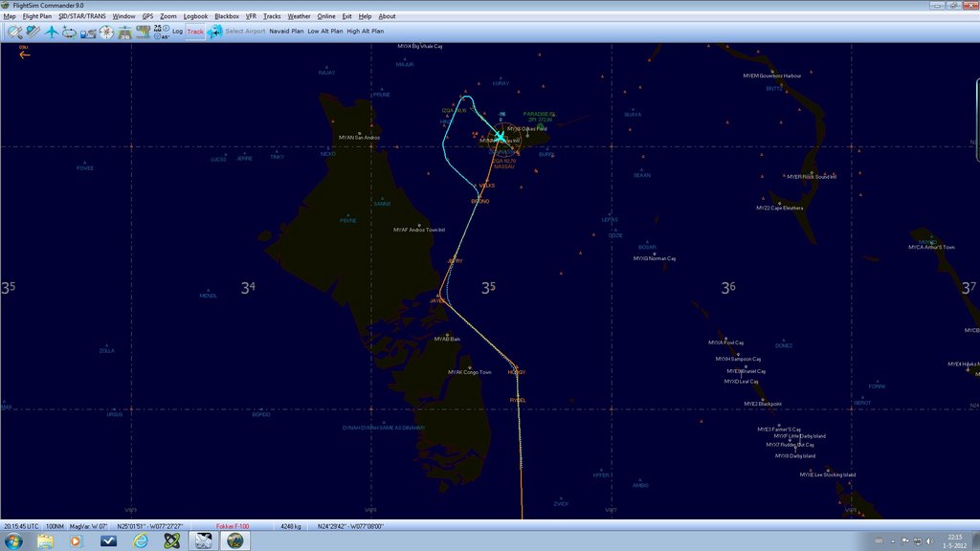980x551 pixels.
Task: Click the runway icon in toolbar
Action: point(124,32)
